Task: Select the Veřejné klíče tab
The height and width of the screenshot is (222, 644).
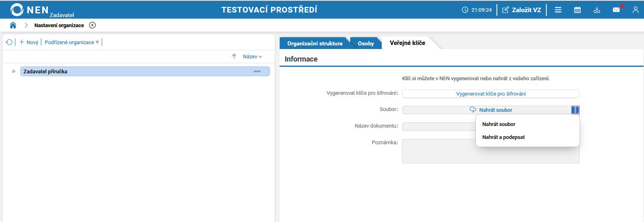Action: tap(407, 43)
